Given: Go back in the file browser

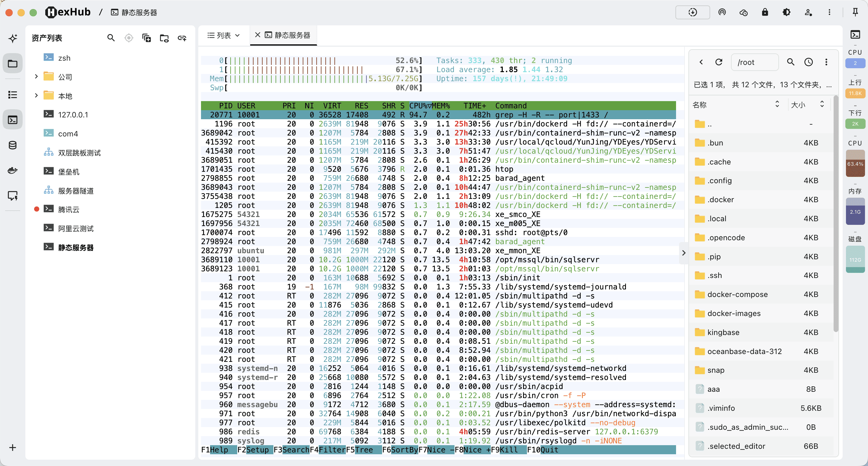Looking at the screenshot, I should [701, 62].
